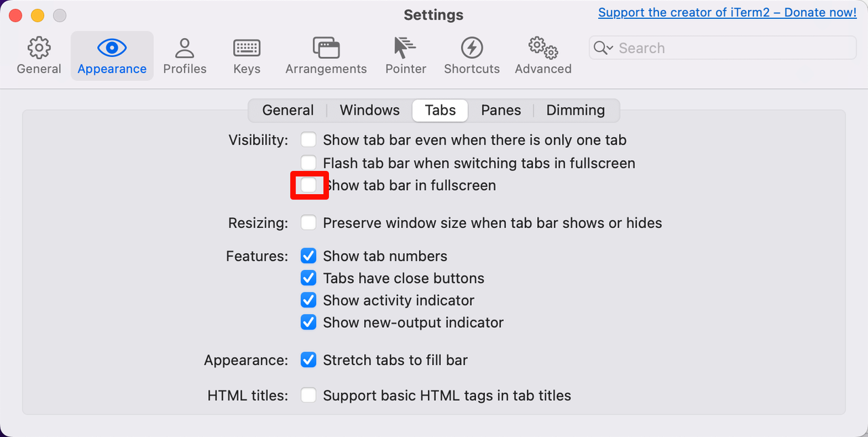Disable Tabs have close buttons
This screenshot has height=437, width=868.
309,278
